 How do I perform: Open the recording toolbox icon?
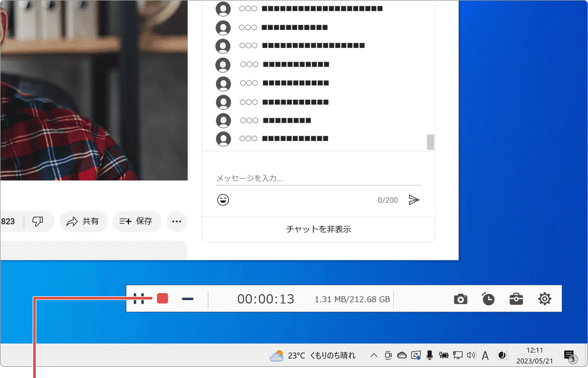coord(516,299)
